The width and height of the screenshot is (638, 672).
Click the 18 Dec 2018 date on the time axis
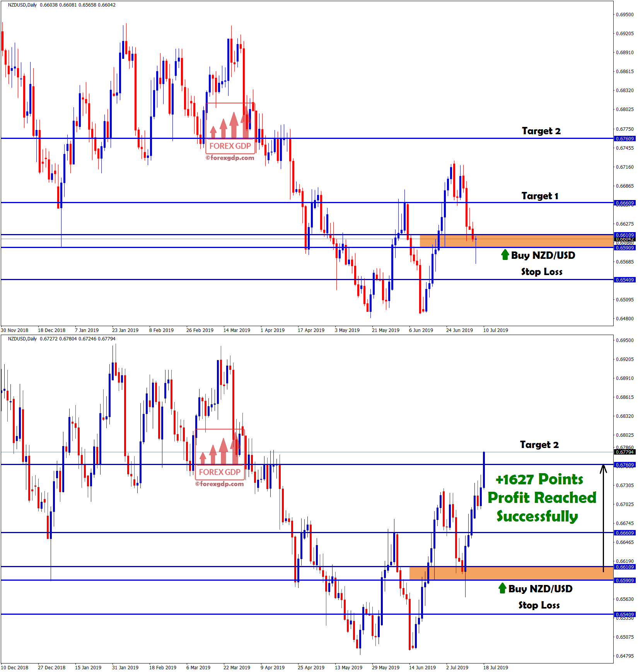(51, 330)
